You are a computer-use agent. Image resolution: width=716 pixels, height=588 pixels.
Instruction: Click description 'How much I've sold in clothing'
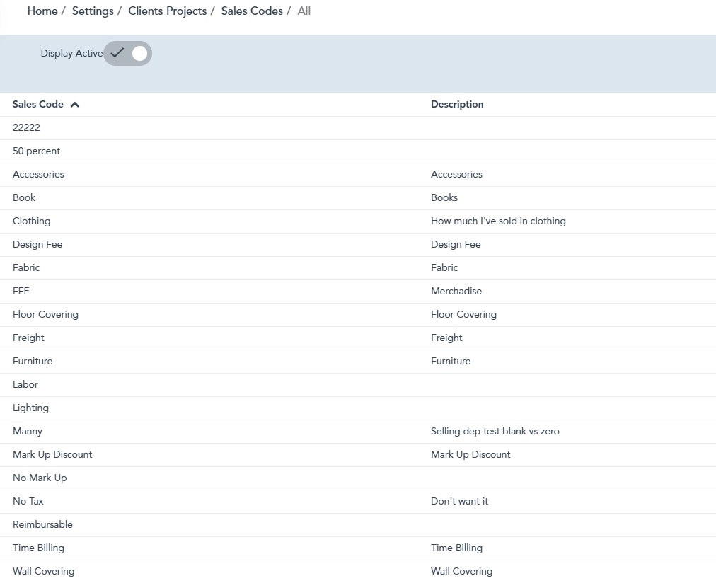point(498,221)
